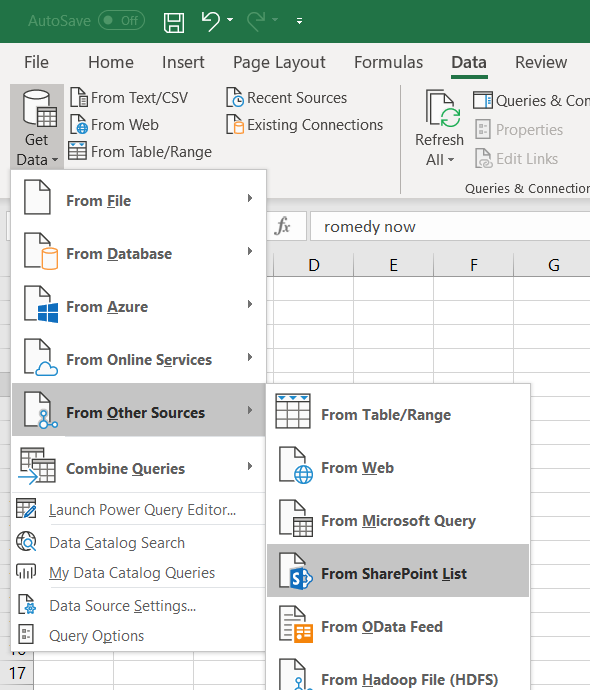Click the Queries & Connections button
Viewport: 590px width, 690px height.
click(x=531, y=101)
